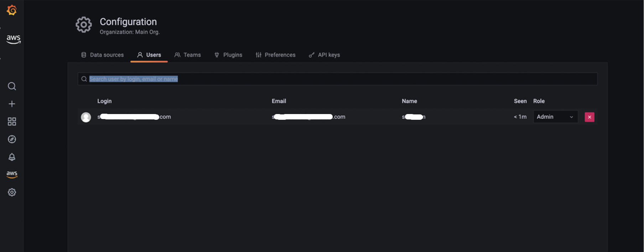
Task: Click the lower AWS icon in sidebar
Action: tap(12, 174)
